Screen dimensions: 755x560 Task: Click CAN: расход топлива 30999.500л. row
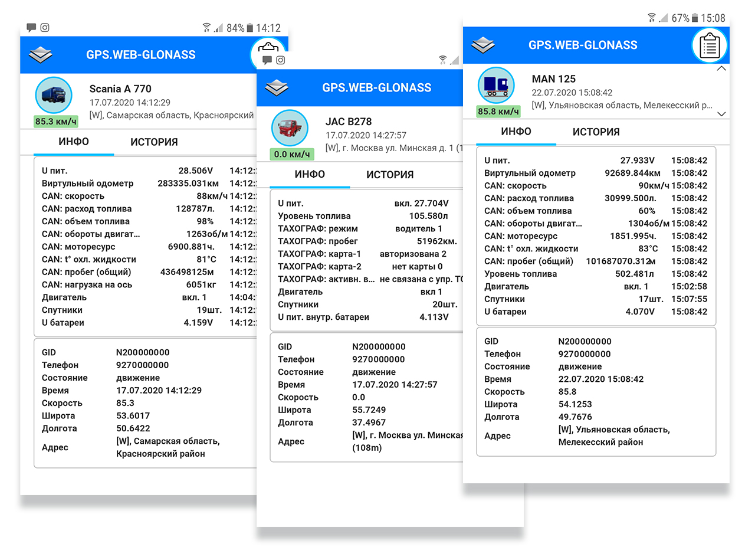coord(596,198)
